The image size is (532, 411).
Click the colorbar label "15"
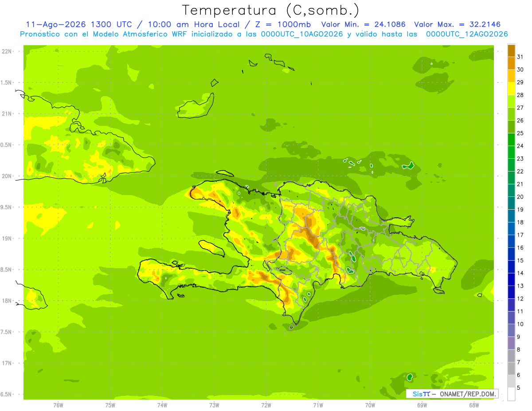point(520,260)
